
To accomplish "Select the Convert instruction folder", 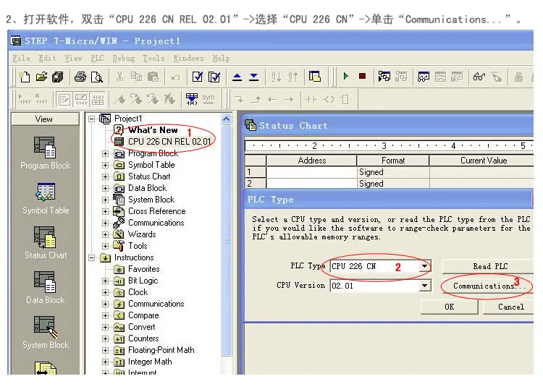I will pyautogui.click(x=142, y=327).
